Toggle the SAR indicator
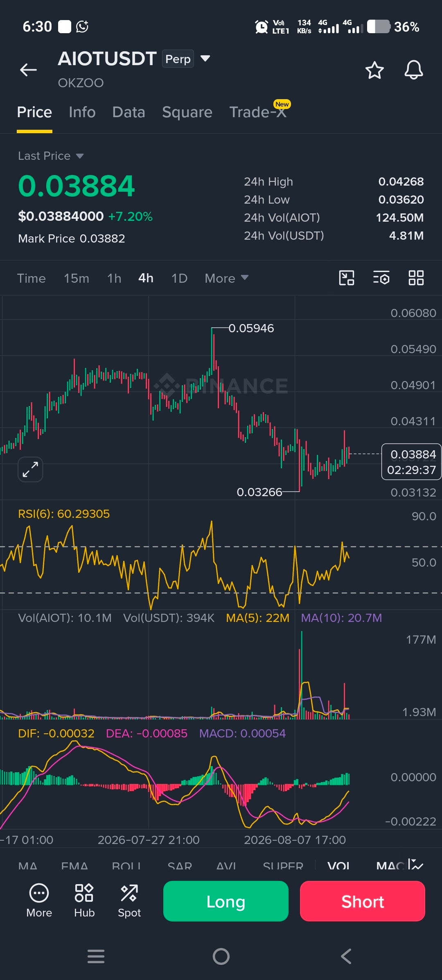Viewport: 442px width, 980px height. point(180,866)
